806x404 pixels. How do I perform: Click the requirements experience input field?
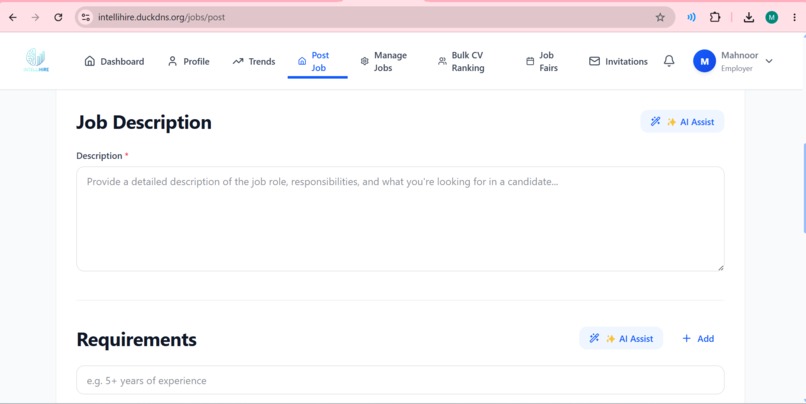pos(400,380)
